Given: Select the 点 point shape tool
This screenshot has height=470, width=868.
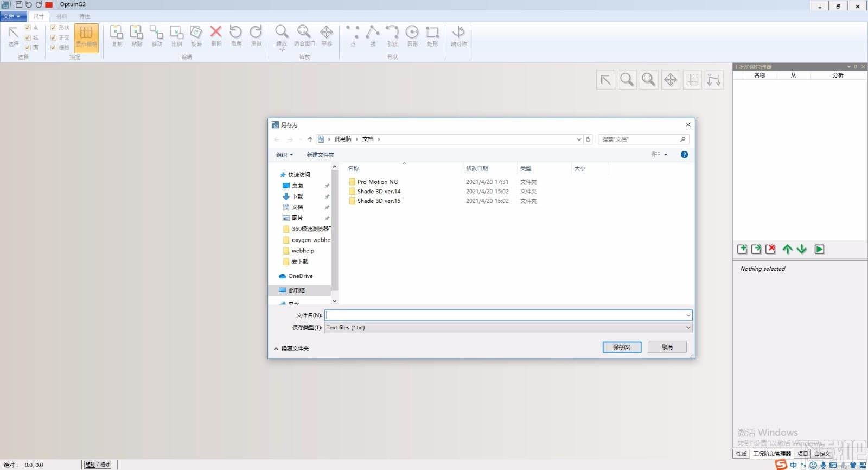Looking at the screenshot, I should point(353,36).
